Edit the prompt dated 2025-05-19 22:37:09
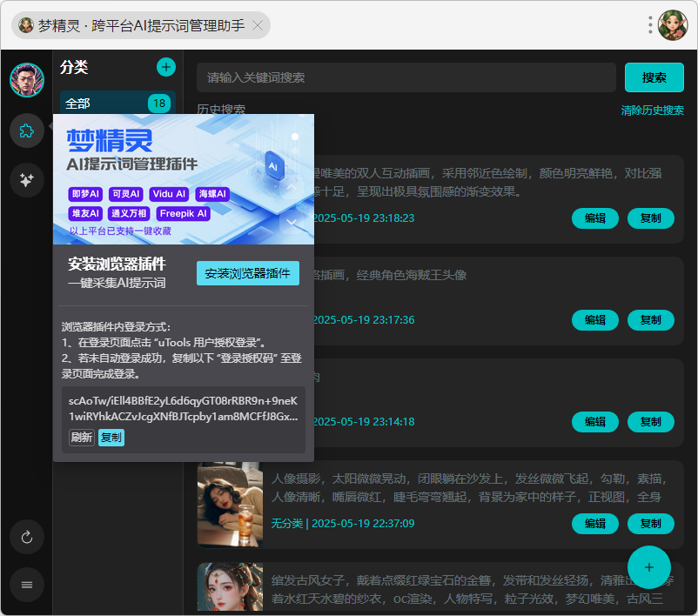This screenshot has width=698, height=616. coord(595,524)
